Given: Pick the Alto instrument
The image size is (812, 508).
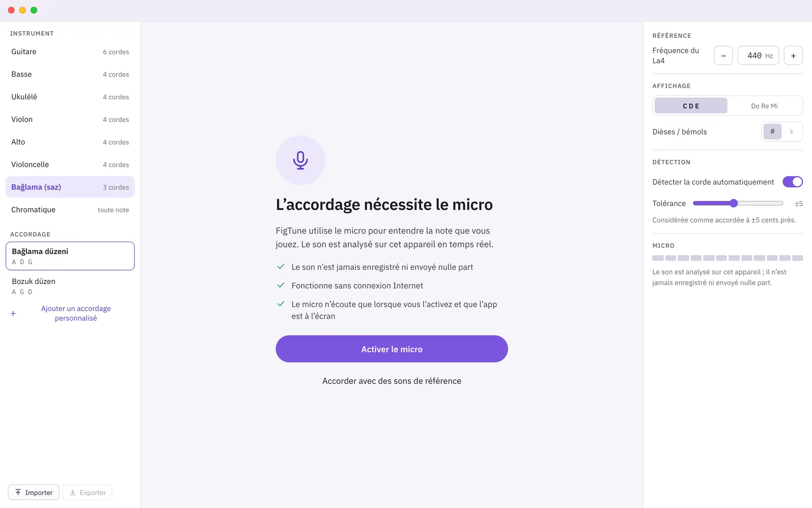Looking at the screenshot, I should [70, 142].
